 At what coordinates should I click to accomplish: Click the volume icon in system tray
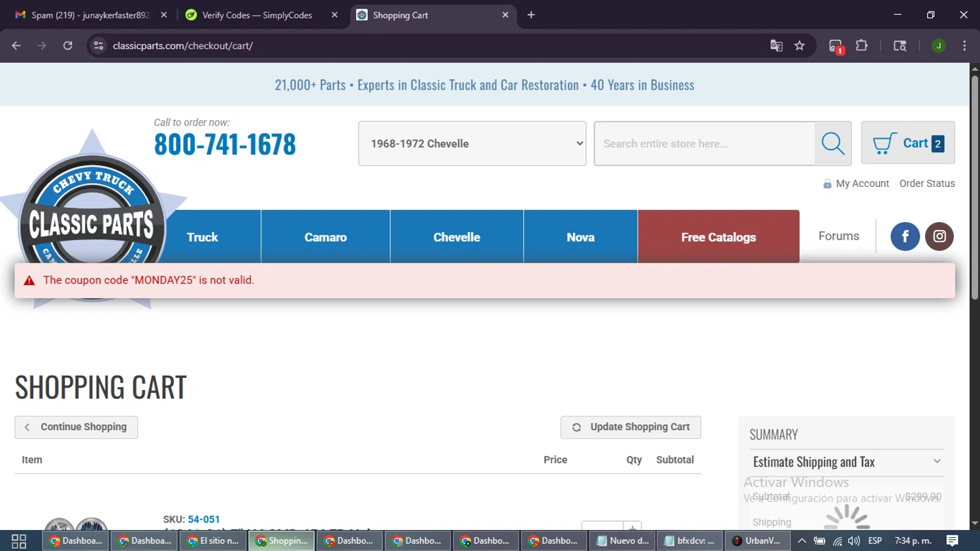[854, 541]
